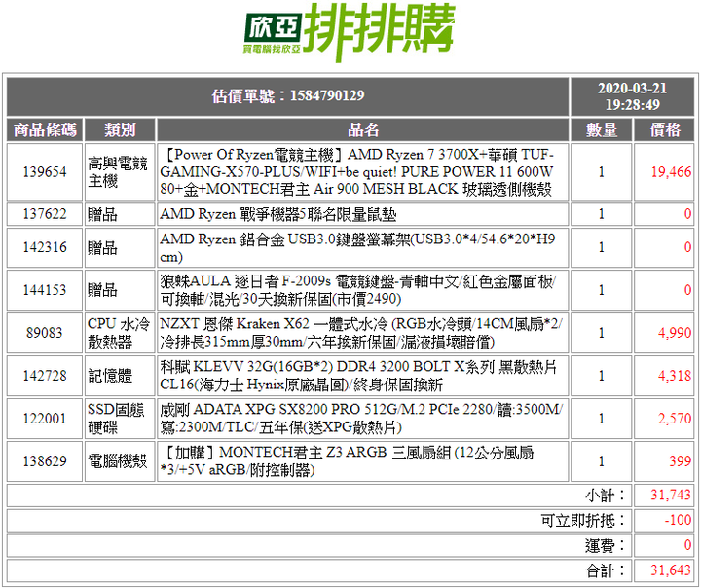
Task: Click the date 2020-03-21 19:28:49 cell
Action: (x=632, y=96)
